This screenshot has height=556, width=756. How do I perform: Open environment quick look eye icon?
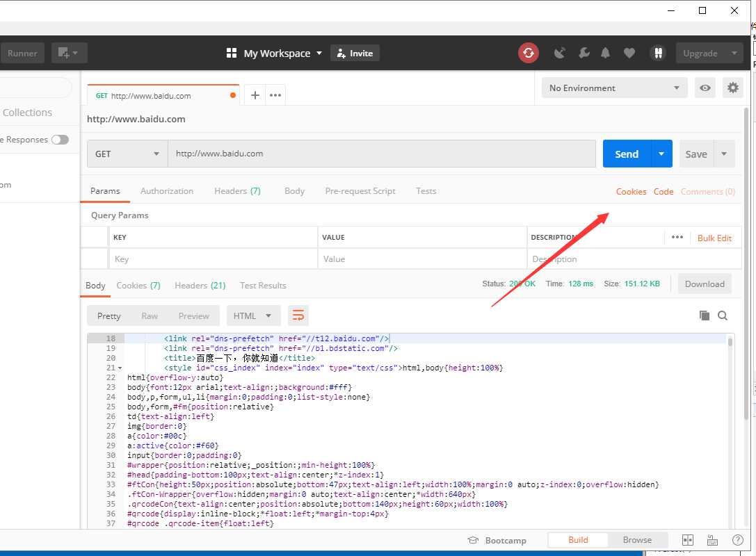(705, 88)
